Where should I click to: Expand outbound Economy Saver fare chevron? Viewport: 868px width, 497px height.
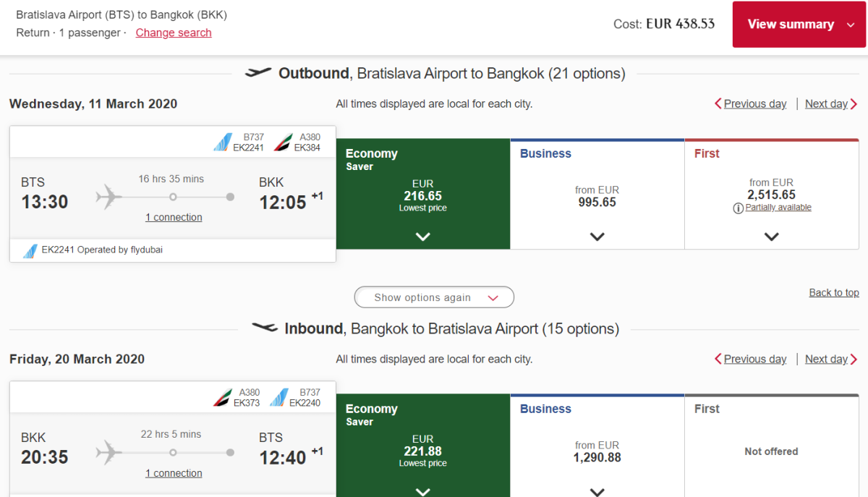[423, 237]
